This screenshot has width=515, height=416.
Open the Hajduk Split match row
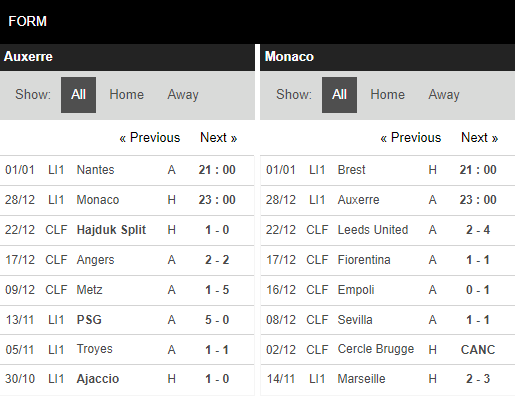click(127, 230)
